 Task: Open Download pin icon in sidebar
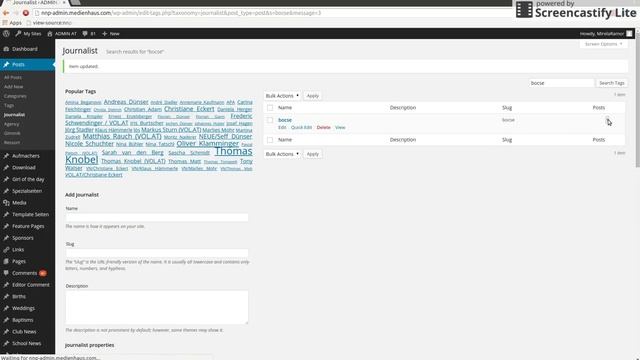6,167
